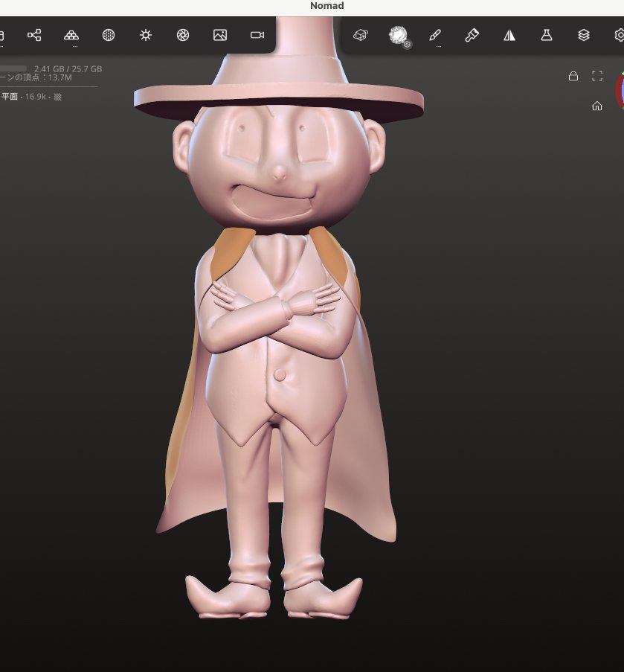Open the paint brush tool menu
Viewport: 624px width, 672px height.
coord(472,35)
